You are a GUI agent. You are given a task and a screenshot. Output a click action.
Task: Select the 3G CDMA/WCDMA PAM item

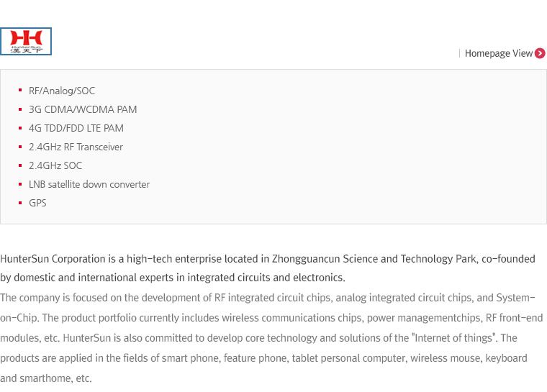click(83, 109)
